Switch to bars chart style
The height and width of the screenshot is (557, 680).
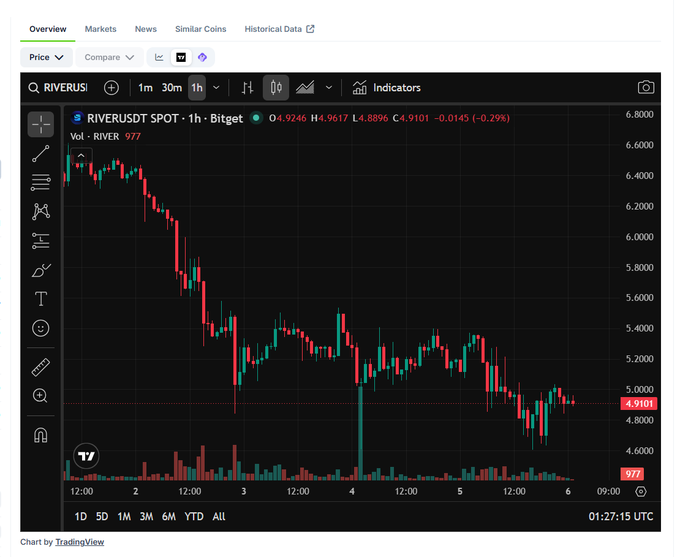(x=248, y=88)
